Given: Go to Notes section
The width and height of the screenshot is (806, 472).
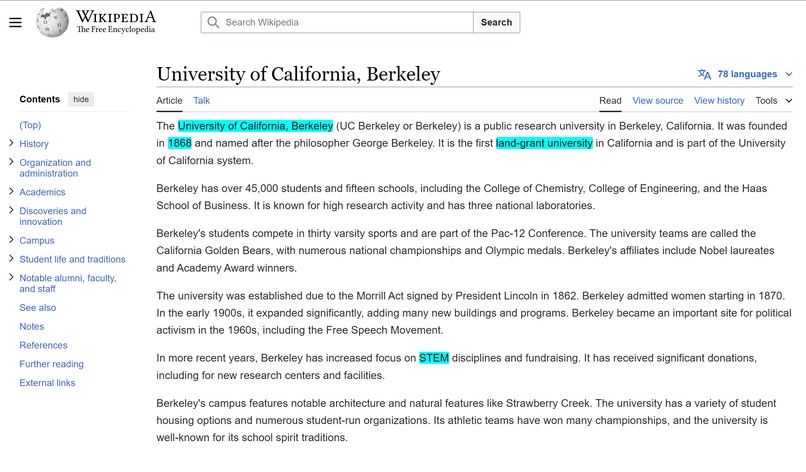Looking at the screenshot, I should pos(31,326).
